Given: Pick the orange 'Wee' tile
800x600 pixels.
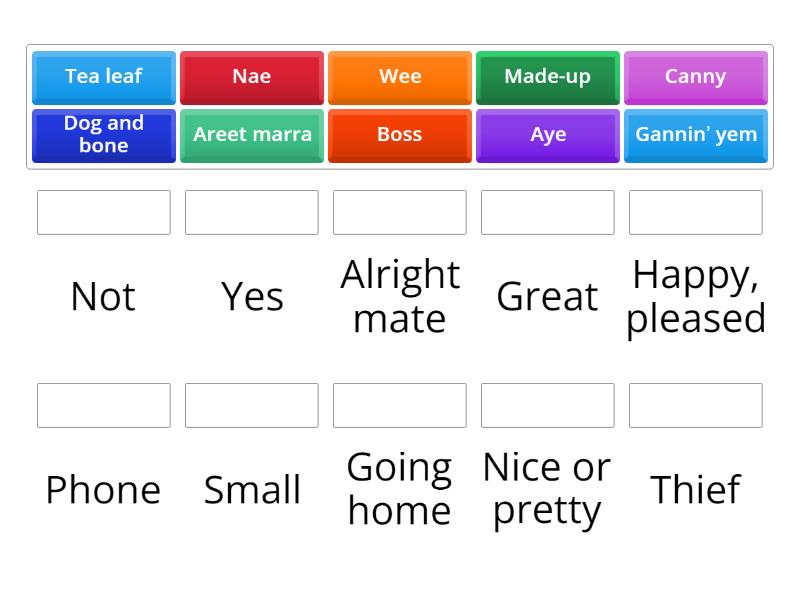Looking at the screenshot, I should coord(399,77).
